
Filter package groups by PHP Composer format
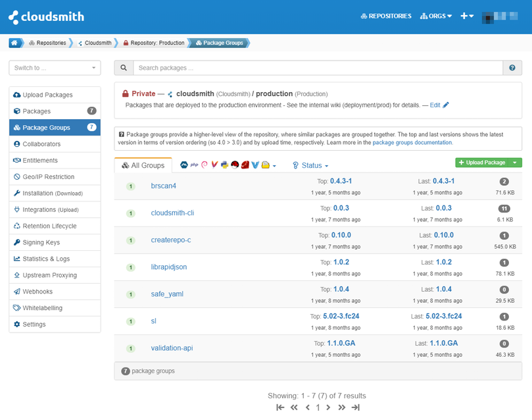click(195, 165)
